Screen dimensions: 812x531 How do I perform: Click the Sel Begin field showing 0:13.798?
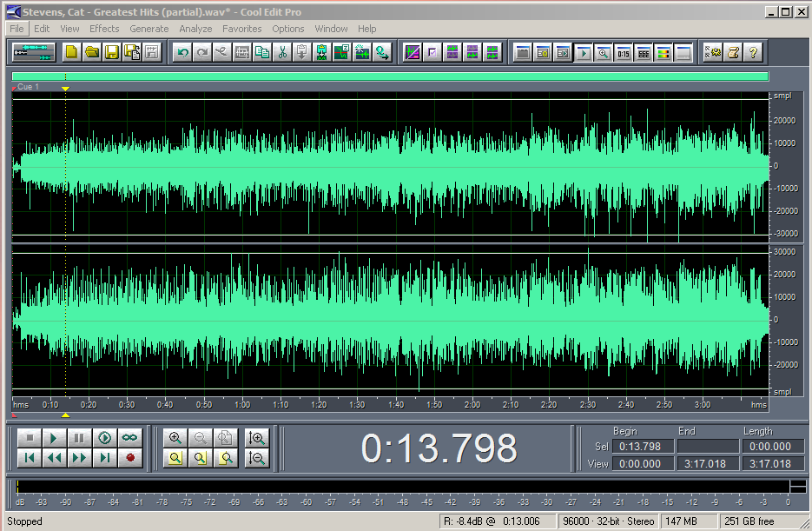tap(644, 447)
